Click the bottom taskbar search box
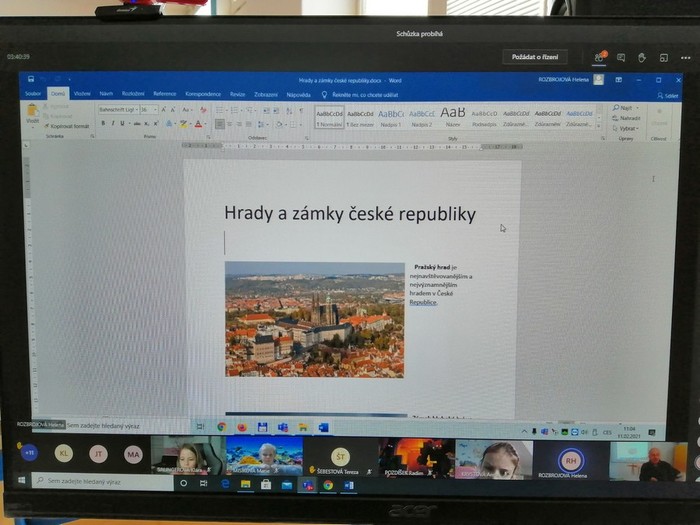This screenshot has height=525, width=700. [x=103, y=481]
